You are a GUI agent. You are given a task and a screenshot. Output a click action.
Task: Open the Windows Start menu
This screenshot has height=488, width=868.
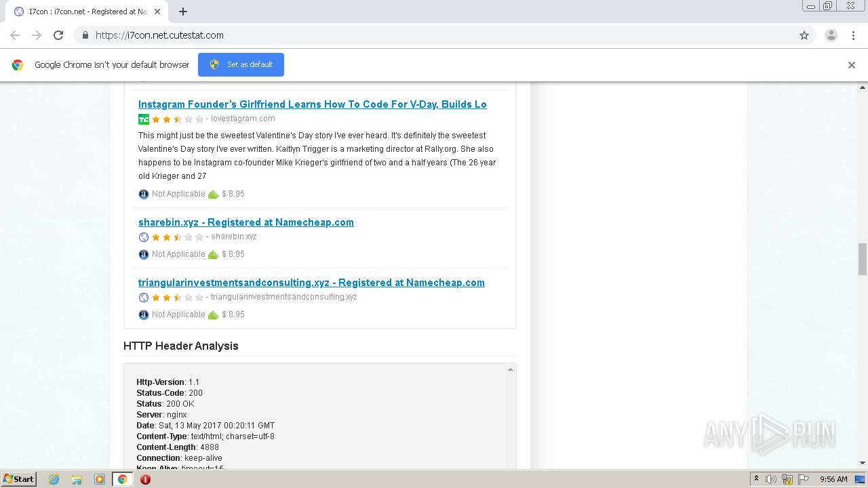pos(19,479)
